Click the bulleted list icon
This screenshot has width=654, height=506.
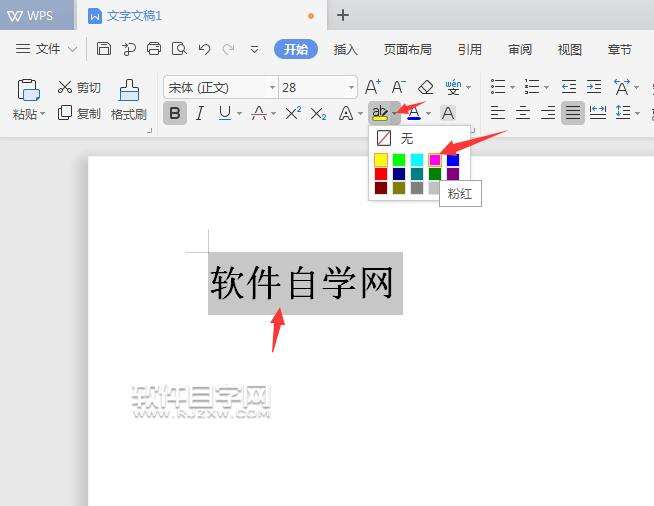point(498,87)
